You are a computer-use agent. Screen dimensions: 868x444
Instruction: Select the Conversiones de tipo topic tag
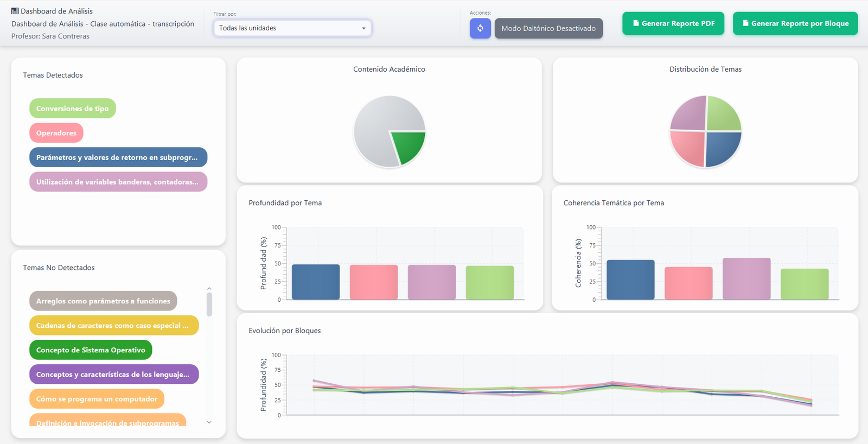point(73,109)
